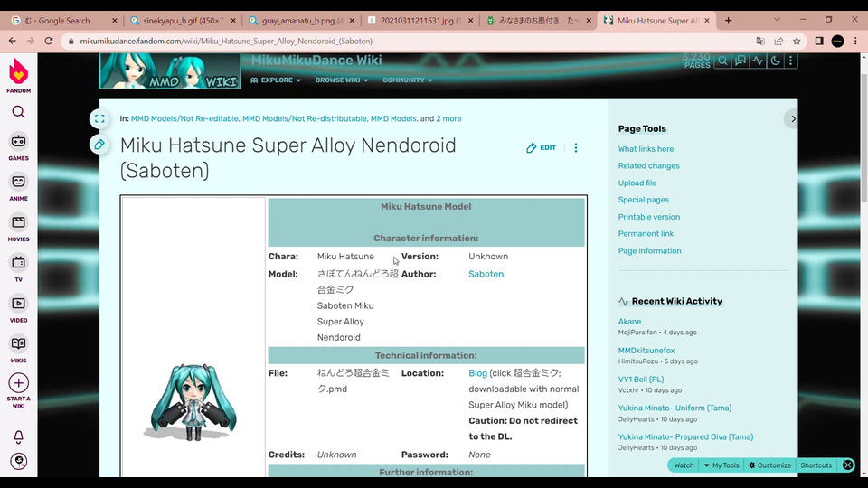Reload the page in Chrome
This screenshot has width=868, height=488.
coord(49,41)
